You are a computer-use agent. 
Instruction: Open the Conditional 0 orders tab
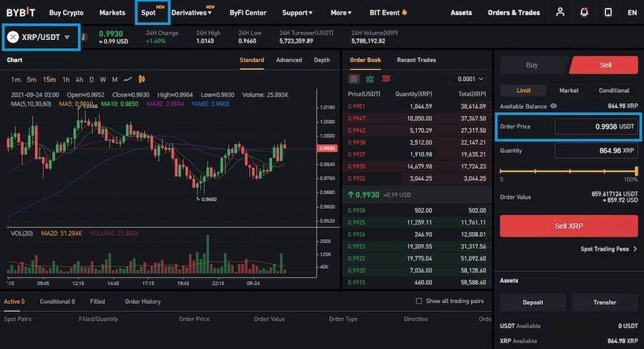pyautogui.click(x=57, y=301)
